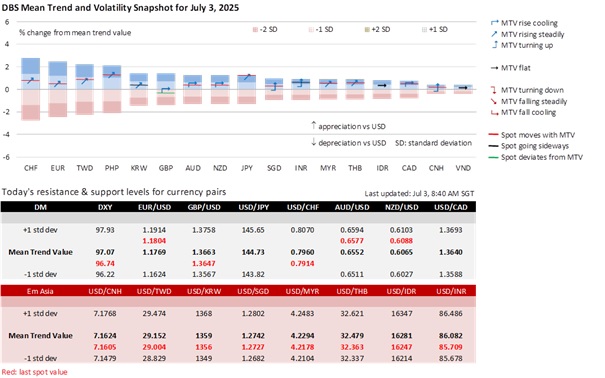Image resolution: width=605 pixels, height=378 pixels.
Task: Click the +2 SD legend color swatch
Action: pos(367,30)
